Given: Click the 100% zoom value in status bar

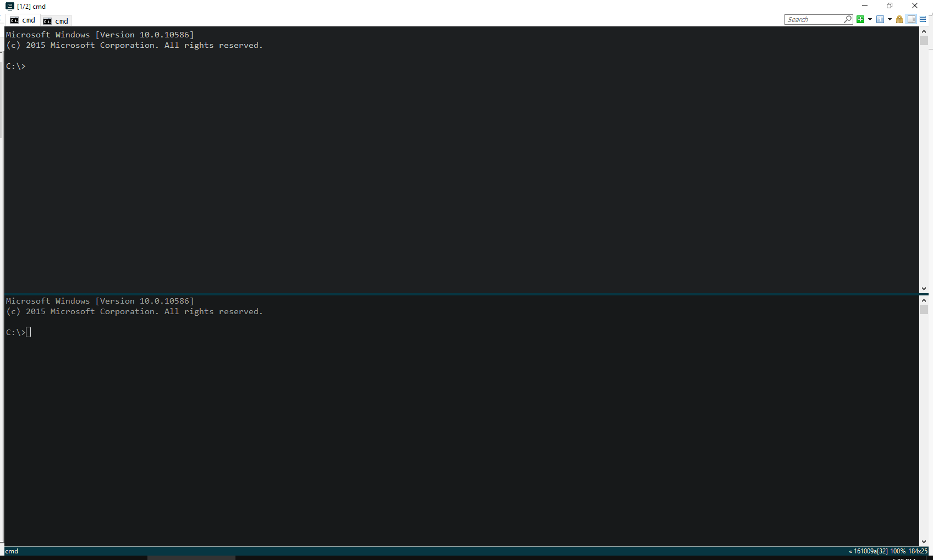Looking at the screenshot, I should point(898,551).
